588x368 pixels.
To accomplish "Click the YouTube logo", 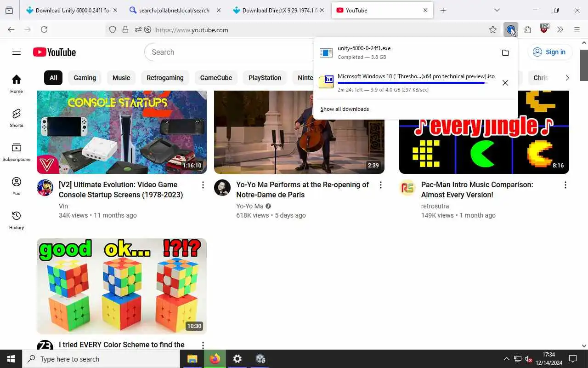I will pos(54,52).
